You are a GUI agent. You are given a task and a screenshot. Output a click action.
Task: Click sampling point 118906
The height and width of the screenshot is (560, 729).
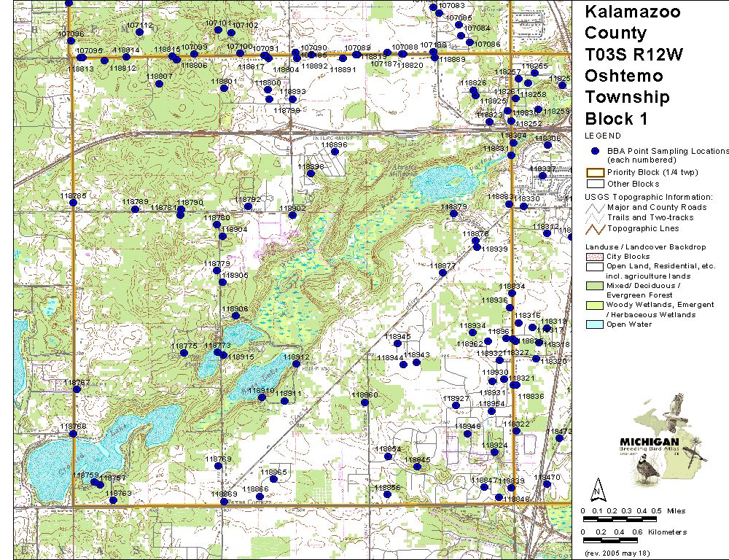(x=235, y=316)
